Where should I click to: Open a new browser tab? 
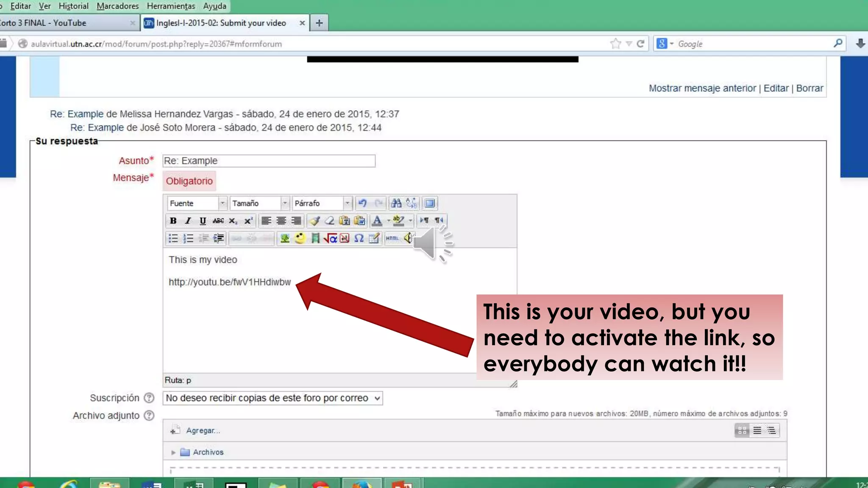(319, 23)
